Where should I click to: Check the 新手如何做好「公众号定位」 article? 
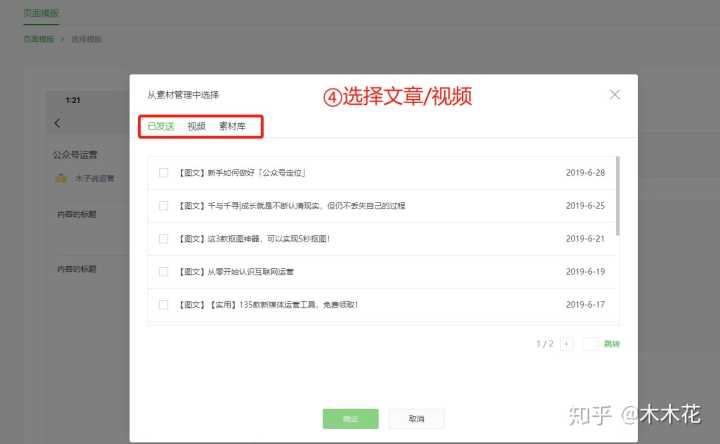[x=164, y=173]
